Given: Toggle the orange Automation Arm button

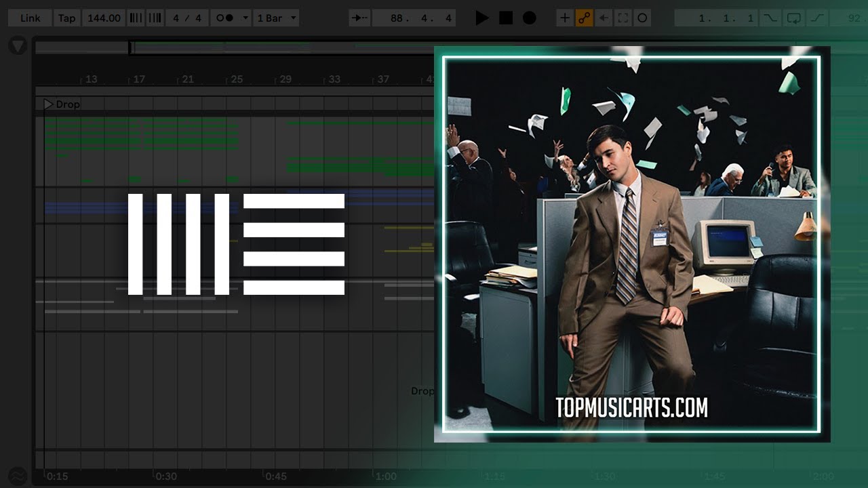Looking at the screenshot, I should pyautogui.click(x=584, y=18).
